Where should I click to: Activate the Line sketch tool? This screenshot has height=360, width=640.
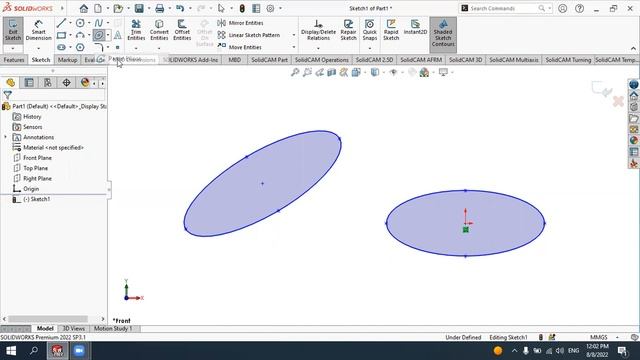click(x=61, y=23)
